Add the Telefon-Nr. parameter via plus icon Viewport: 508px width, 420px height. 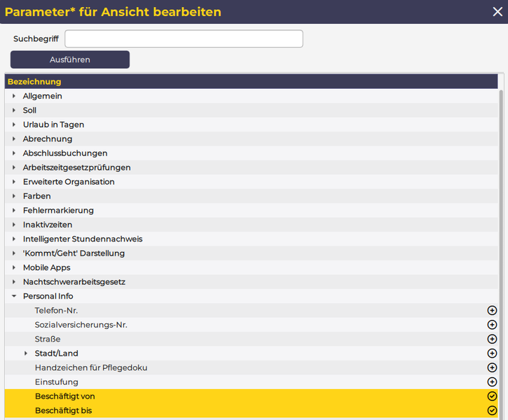(x=492, y=310)
